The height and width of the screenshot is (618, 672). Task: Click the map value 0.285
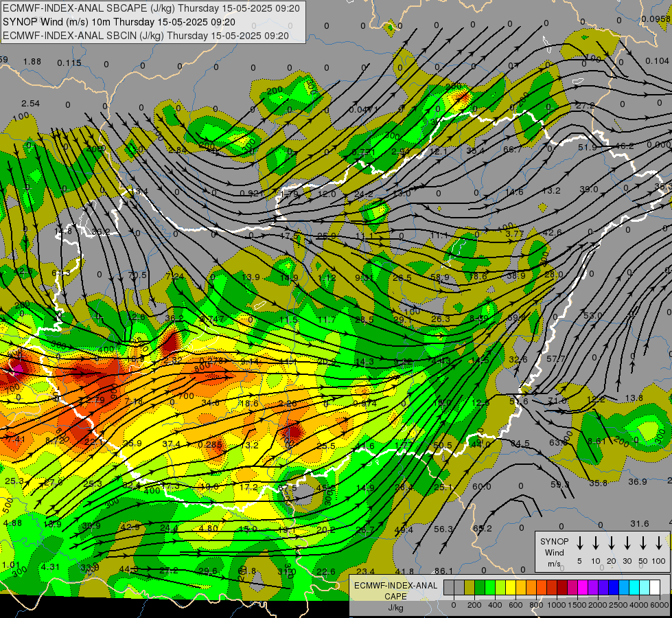tap(210, 445)
